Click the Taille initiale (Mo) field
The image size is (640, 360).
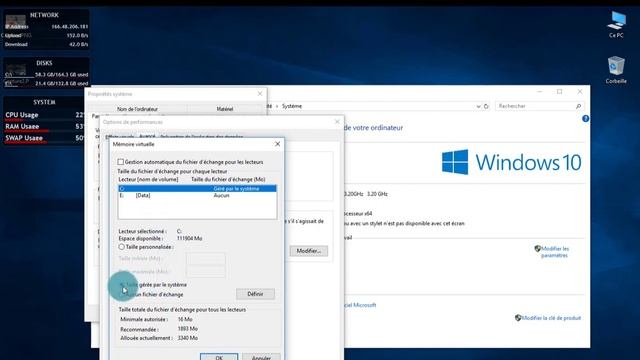pyautogui.click(x=206, y=258)
